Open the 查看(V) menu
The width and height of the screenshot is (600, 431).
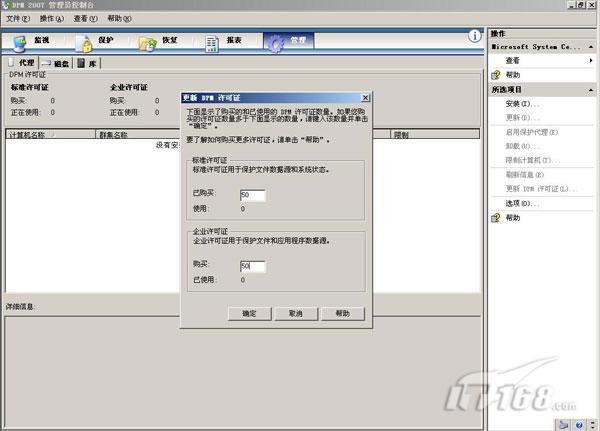[86, 18]
